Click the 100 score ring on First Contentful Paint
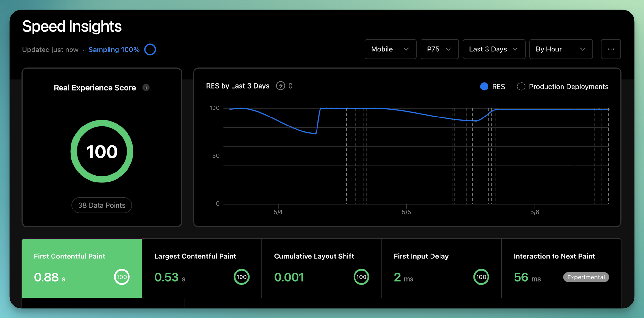Image resolution: width=644 pixels, height=318 pixels. click(122, 277)
